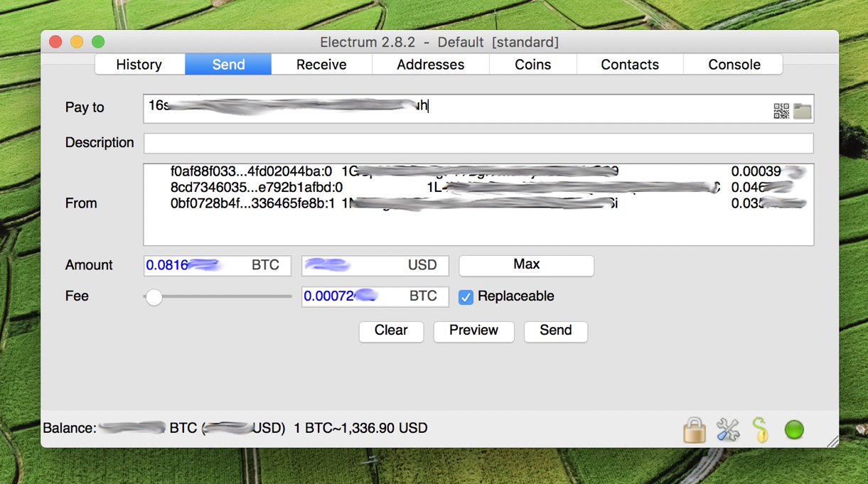This screenshot has width=868, height=484.
Task: Click the Balance text in status bar
Action: tap(164, 429)
